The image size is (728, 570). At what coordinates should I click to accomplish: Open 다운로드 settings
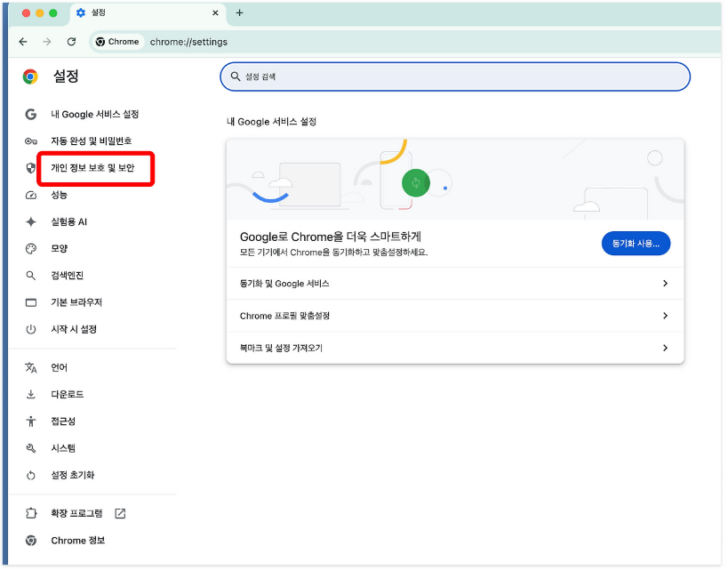[67, 395]
